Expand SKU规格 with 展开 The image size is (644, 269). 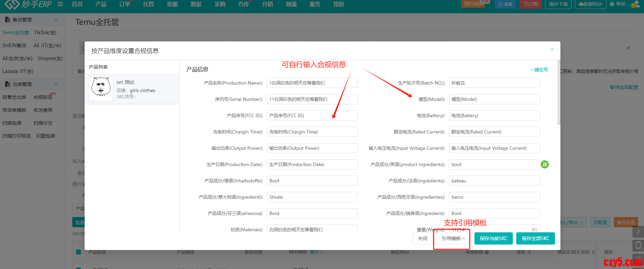pyautogui.click(x=316, y=252)
